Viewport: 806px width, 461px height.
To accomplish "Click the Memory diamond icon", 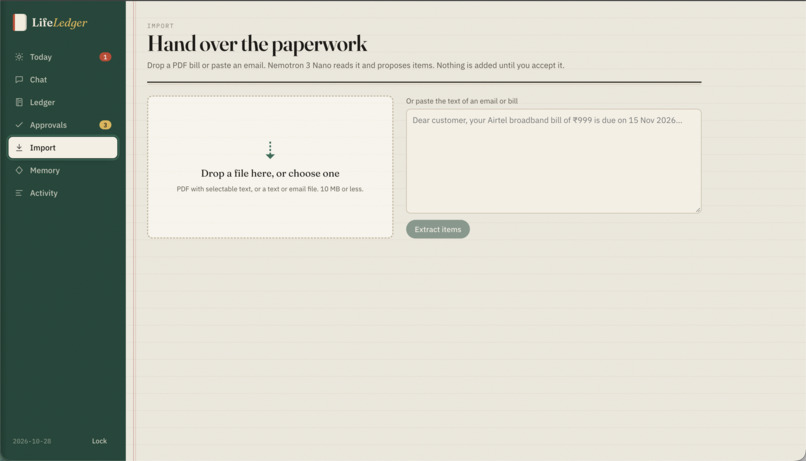I will [19, 170].
